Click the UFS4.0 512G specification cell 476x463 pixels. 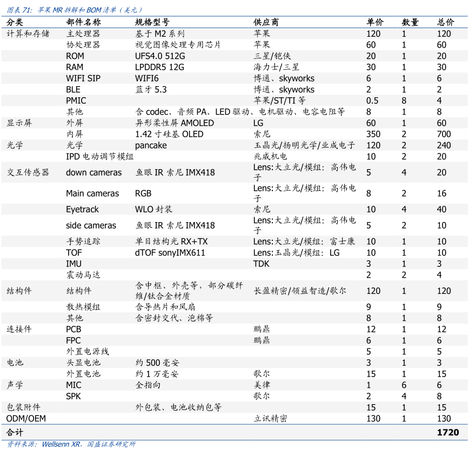click(x=159, y=56)
